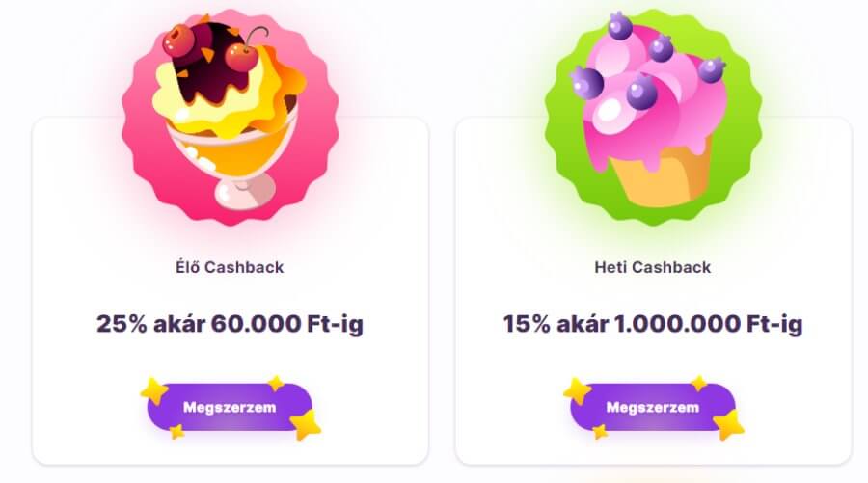Claim the Élő Cashback via Megszerzem
The width and height of the screenshot is (868, 483).
pos(230,407)
